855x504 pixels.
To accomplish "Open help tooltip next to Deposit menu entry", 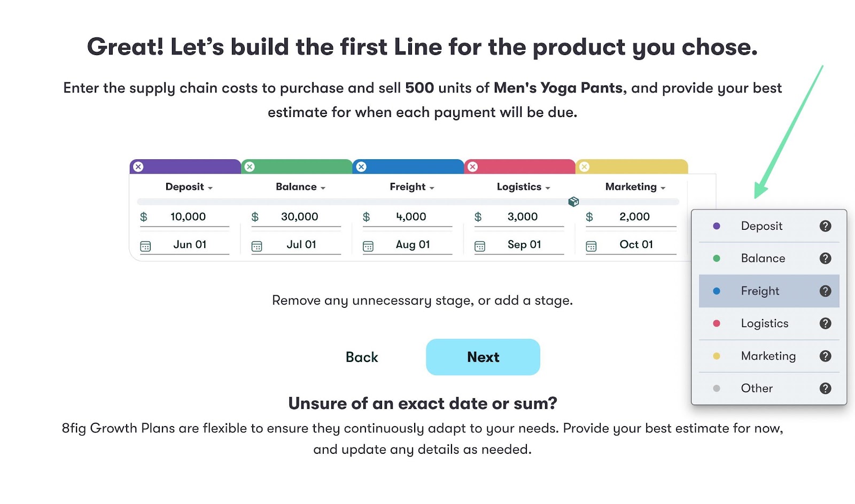I will point(826,226).
